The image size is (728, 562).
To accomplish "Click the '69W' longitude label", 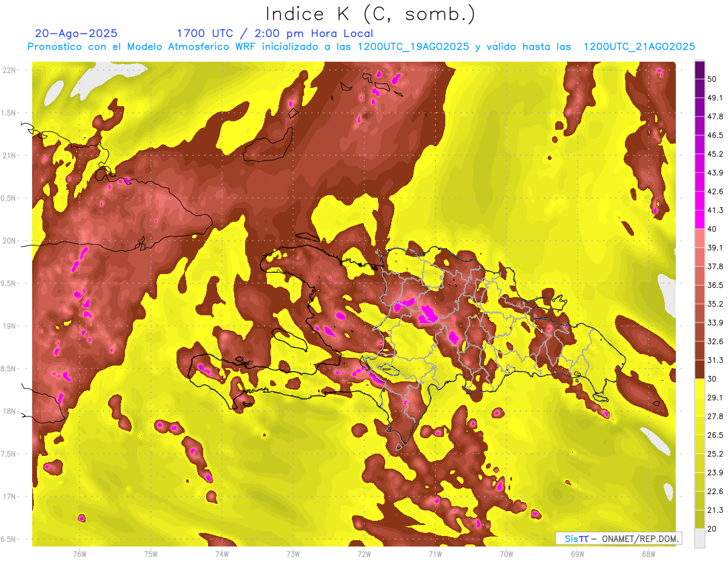I will [x=577, y=554].
